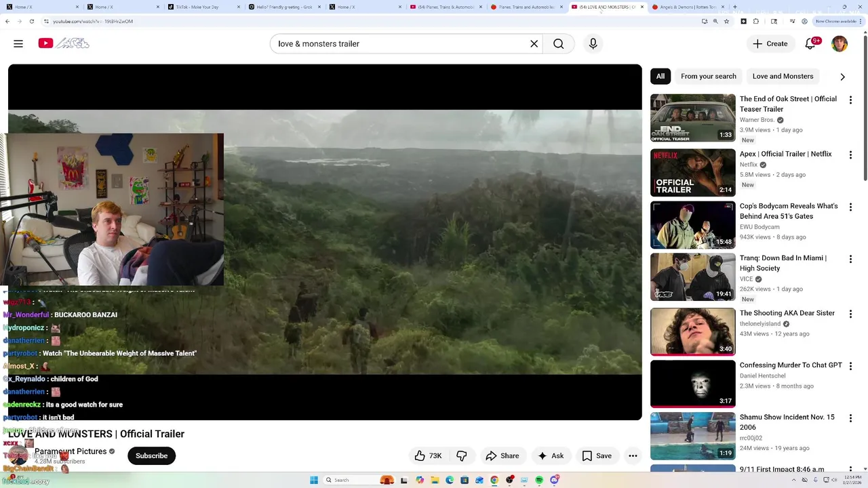Open The End of Oak Street thumbnail
The height and width of the screenshot is (488, 868).
click(692, 118)
